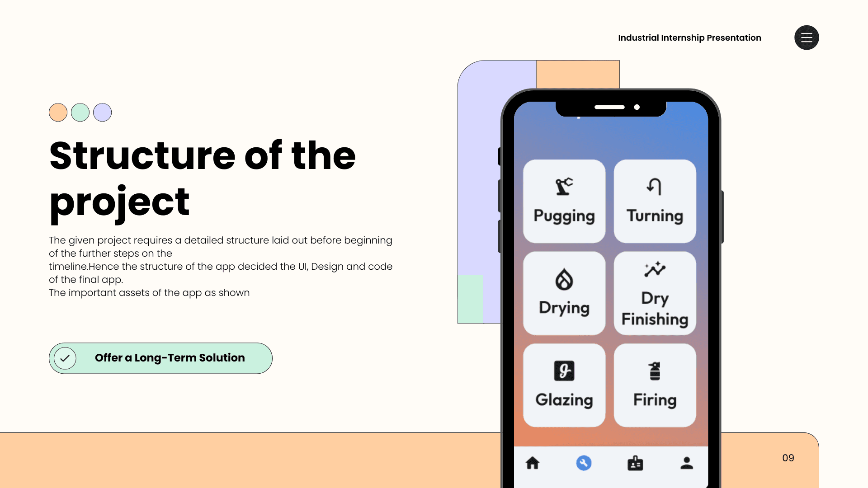Image resolution: width=868 pixels, height=488 pixels.
Task: Enable the search tool icon in navbar
Action: click(x=584, y=463)
